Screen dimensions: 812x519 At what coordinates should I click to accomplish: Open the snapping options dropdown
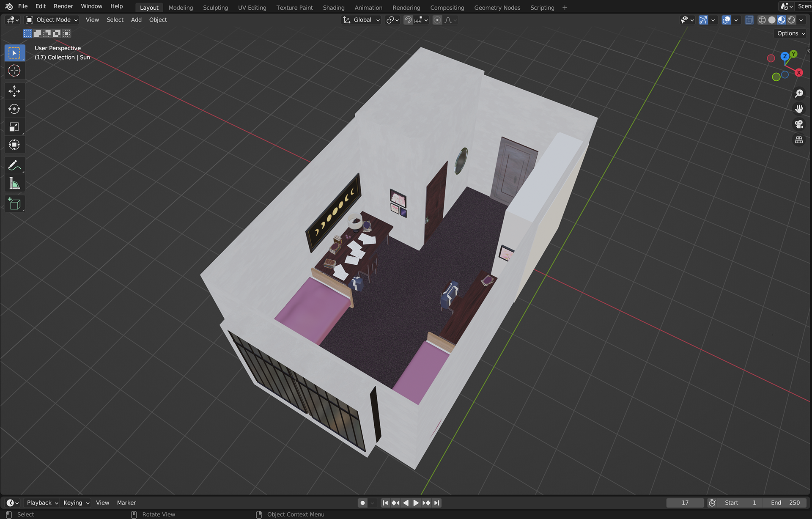coord(422,20)
